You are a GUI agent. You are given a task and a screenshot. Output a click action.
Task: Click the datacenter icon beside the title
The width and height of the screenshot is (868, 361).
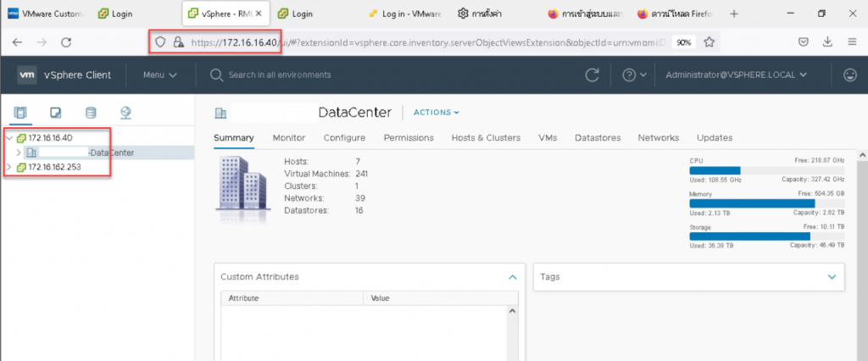point(220,114)
